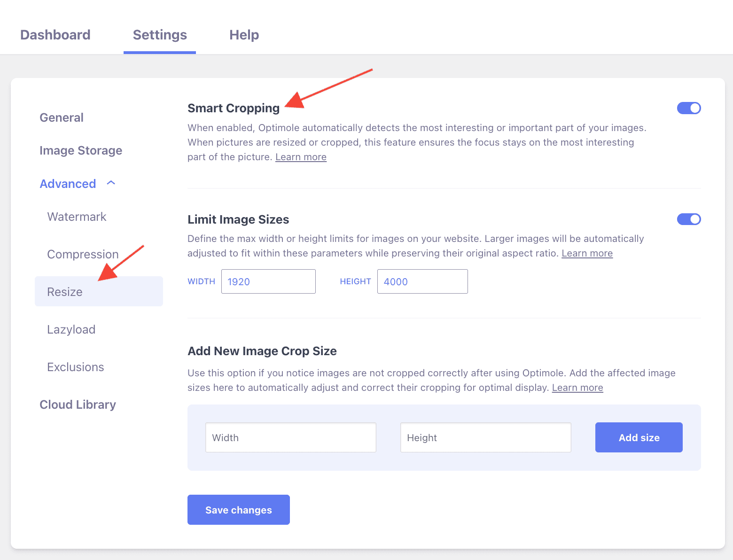
Task: Open Compression settings
Action: click(x=83, y=254)
